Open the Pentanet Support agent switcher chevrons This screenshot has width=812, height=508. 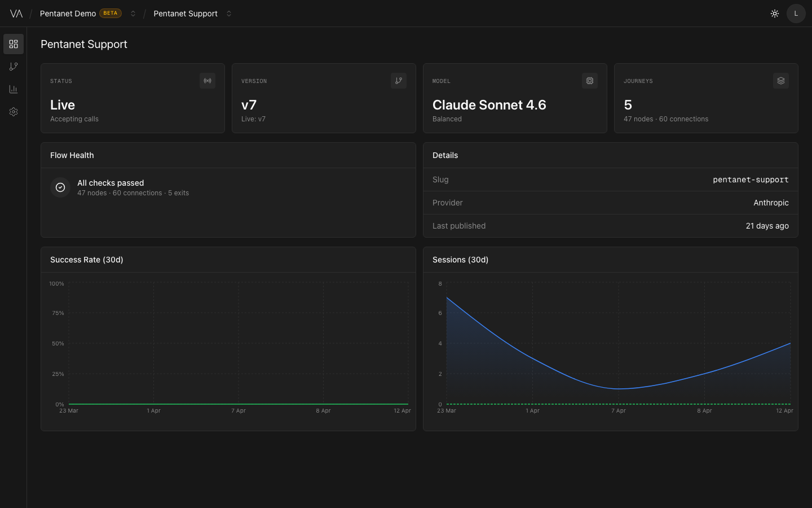coord(229,13)
